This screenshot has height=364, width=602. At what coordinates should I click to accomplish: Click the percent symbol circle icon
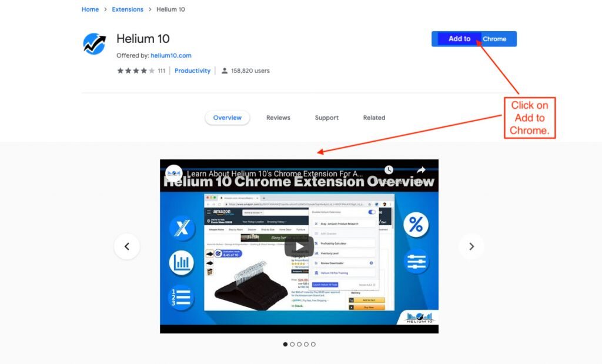click(416, 225)
